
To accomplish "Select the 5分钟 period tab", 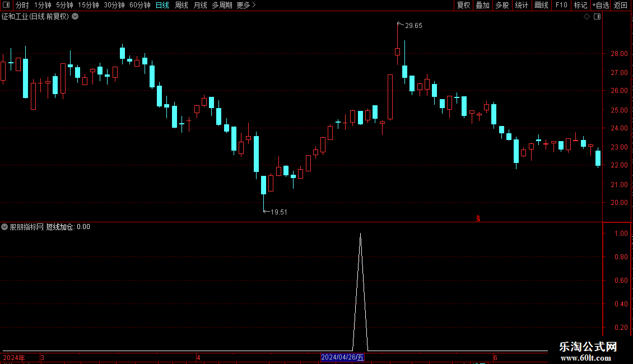I will coord(64,5).
